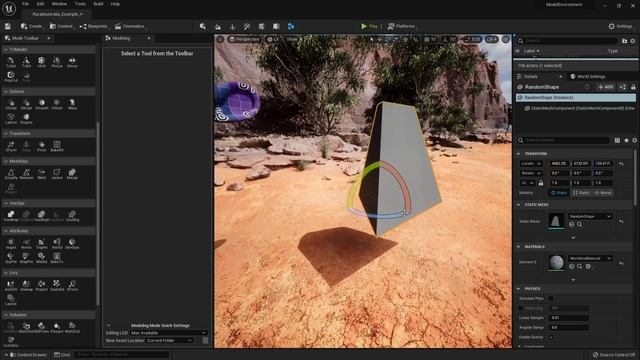Open the Content Drawer
This screenshot has width=640, height=360.
click(28, 355)
